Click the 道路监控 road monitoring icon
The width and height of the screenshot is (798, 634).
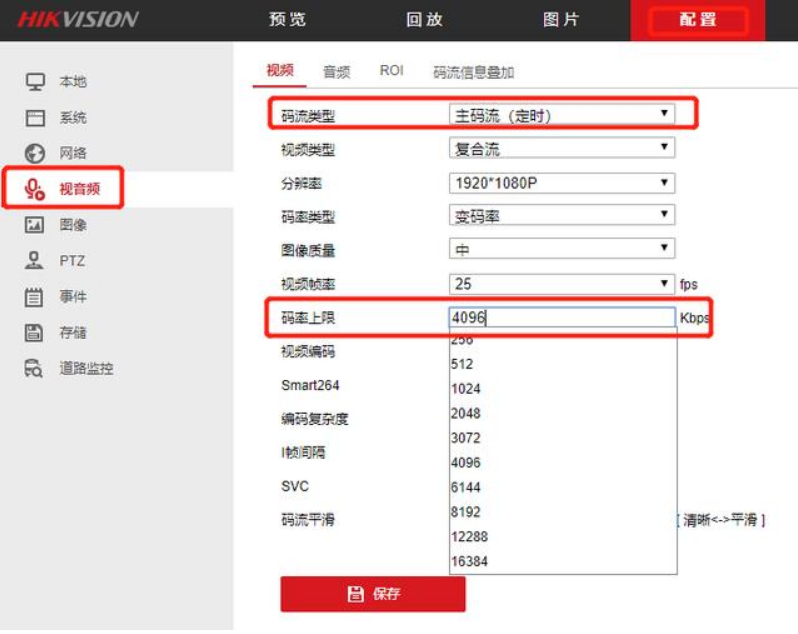[x=35, y=369]
